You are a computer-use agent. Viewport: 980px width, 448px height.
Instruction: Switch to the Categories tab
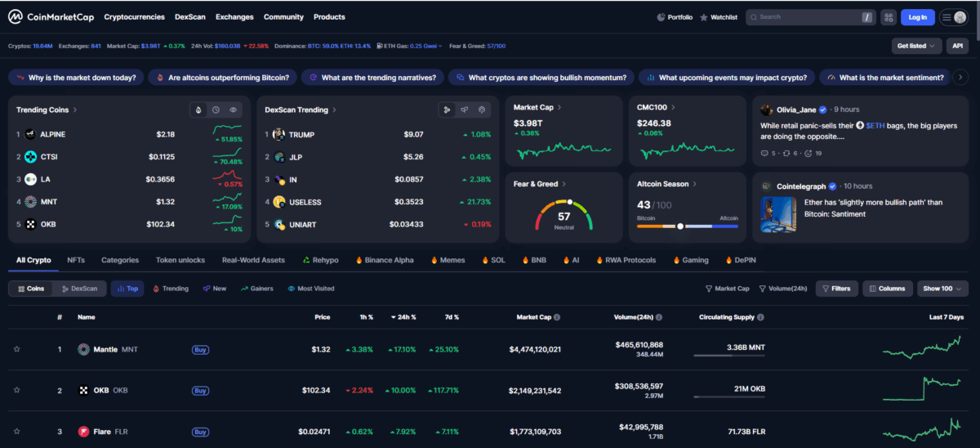click(x=120, y=260)
